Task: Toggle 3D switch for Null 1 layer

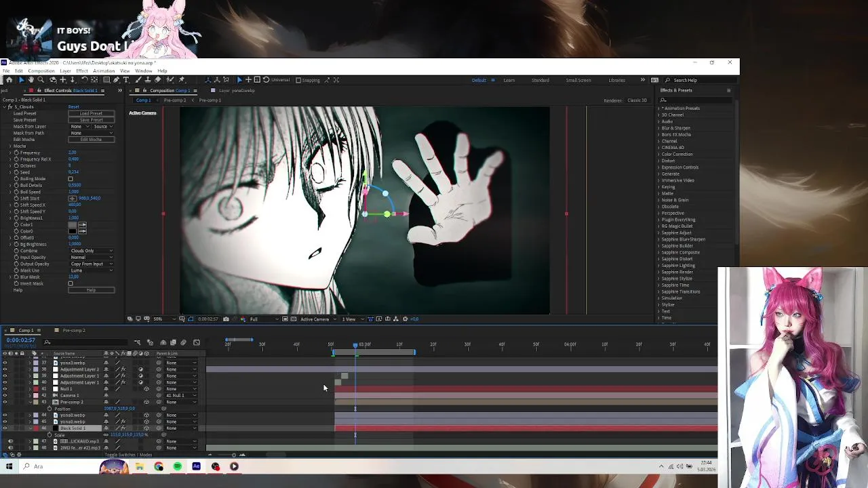Action: click(146, 389)
